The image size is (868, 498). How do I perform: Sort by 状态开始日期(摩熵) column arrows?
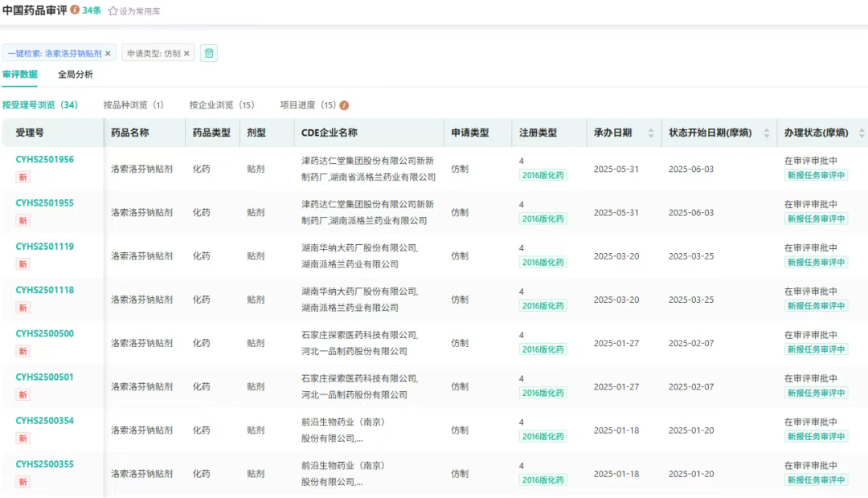click(766, 133)
